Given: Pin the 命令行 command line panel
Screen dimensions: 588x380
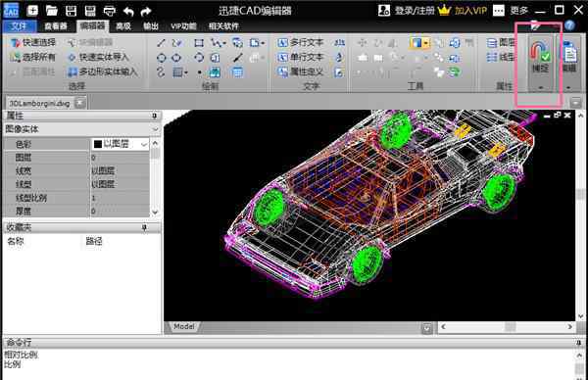Looking at the screenshot, I should point(579,343).
